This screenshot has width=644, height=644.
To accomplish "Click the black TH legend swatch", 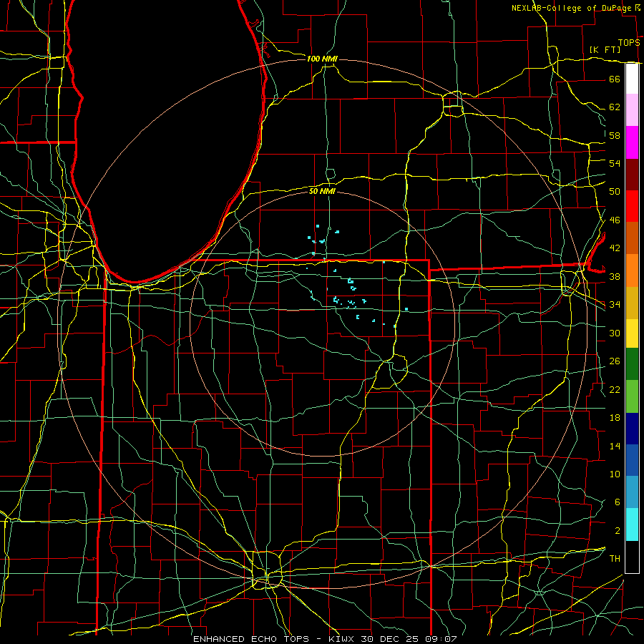I will tap(632, 557).
